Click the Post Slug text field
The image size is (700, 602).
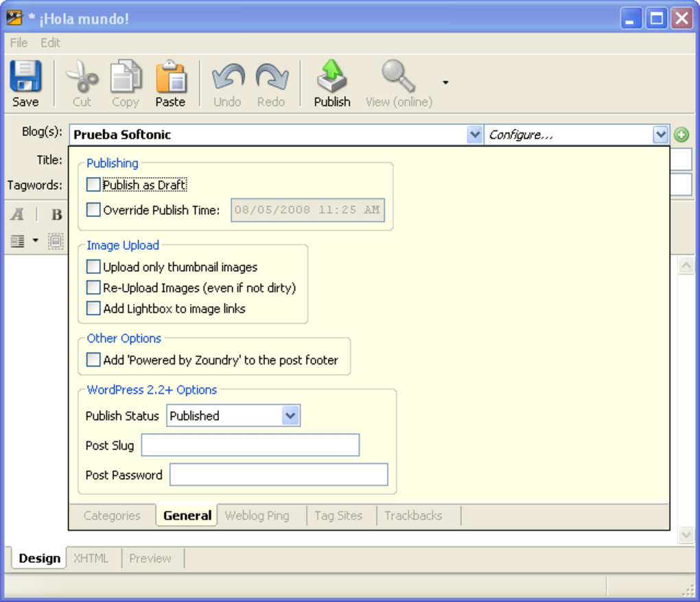click(250, 445)
